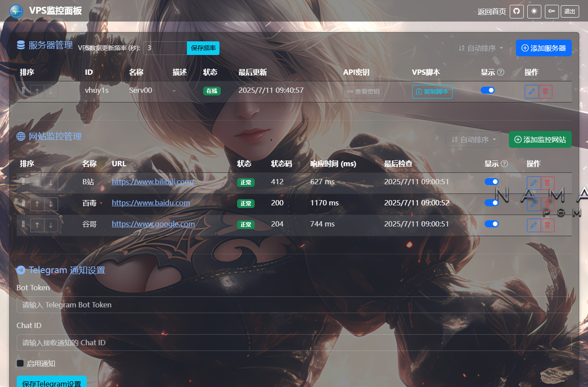This screenshot has height=387, width=588.
Task: Toggle display switch for B站 website
Action: point(492,182)
